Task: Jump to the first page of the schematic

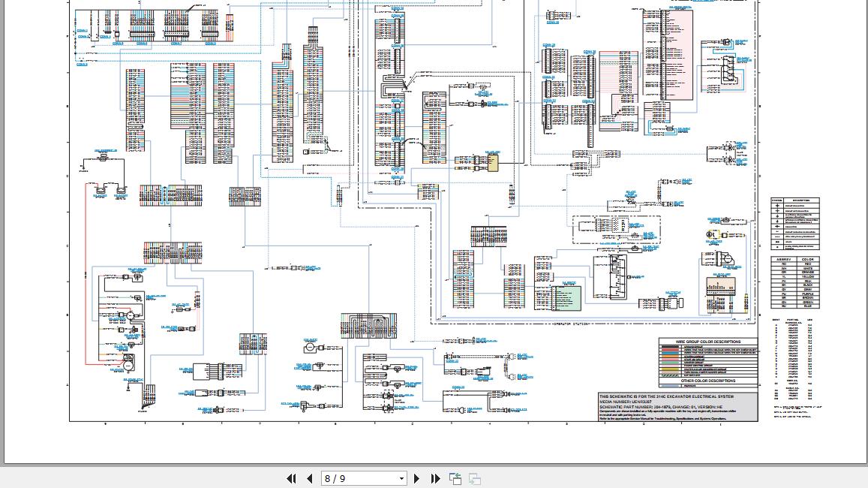Action: pyautogui.click(x=292, y=478)
